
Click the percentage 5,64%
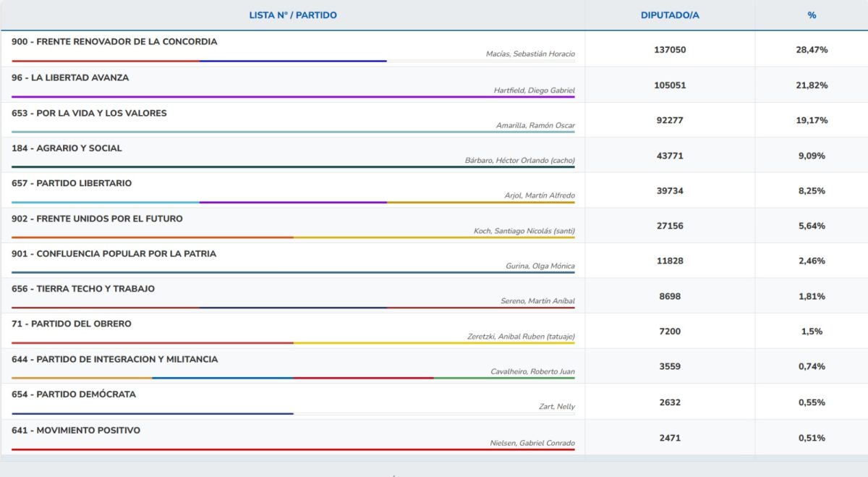812,226
